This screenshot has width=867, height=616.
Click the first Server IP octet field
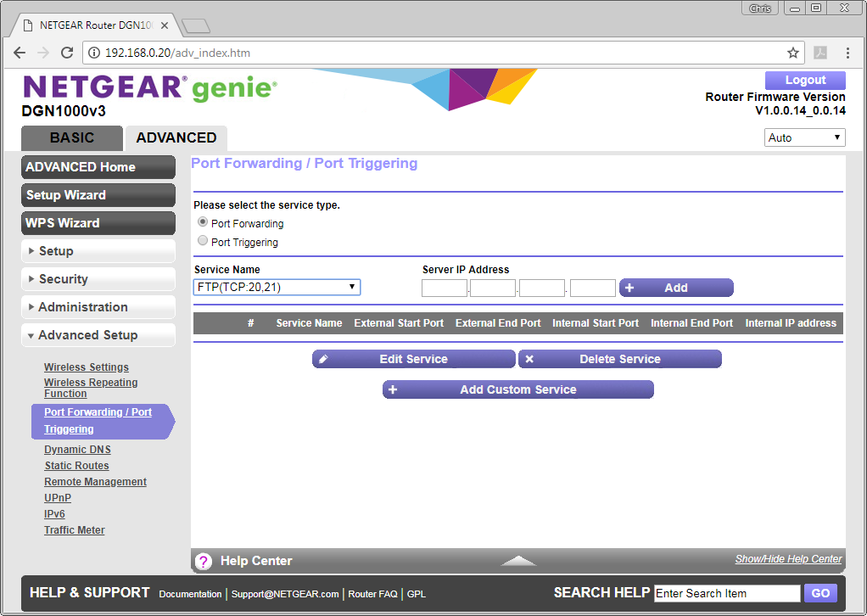444,288
